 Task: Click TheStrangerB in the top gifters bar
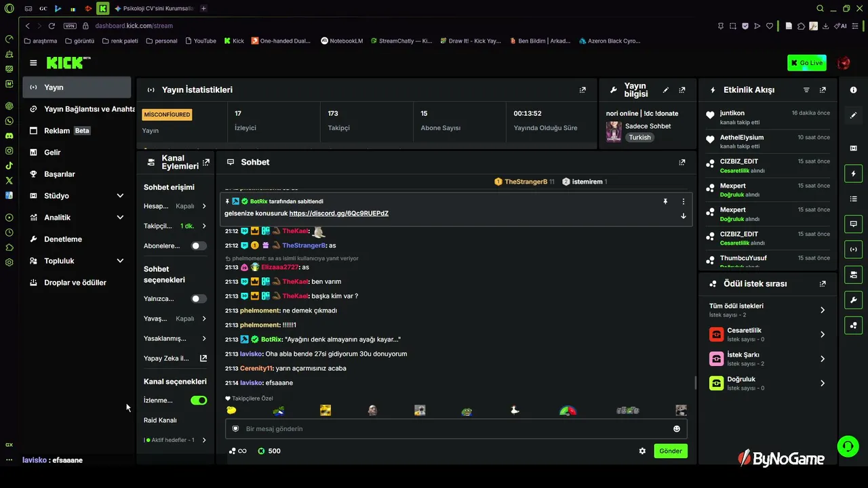pos(526,182)
